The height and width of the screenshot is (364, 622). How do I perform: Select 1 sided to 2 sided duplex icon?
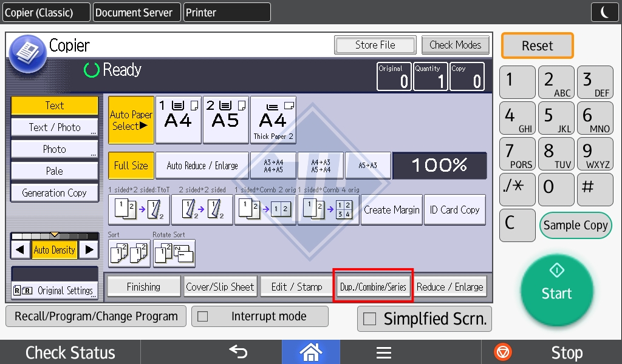[x=138, y=210]
